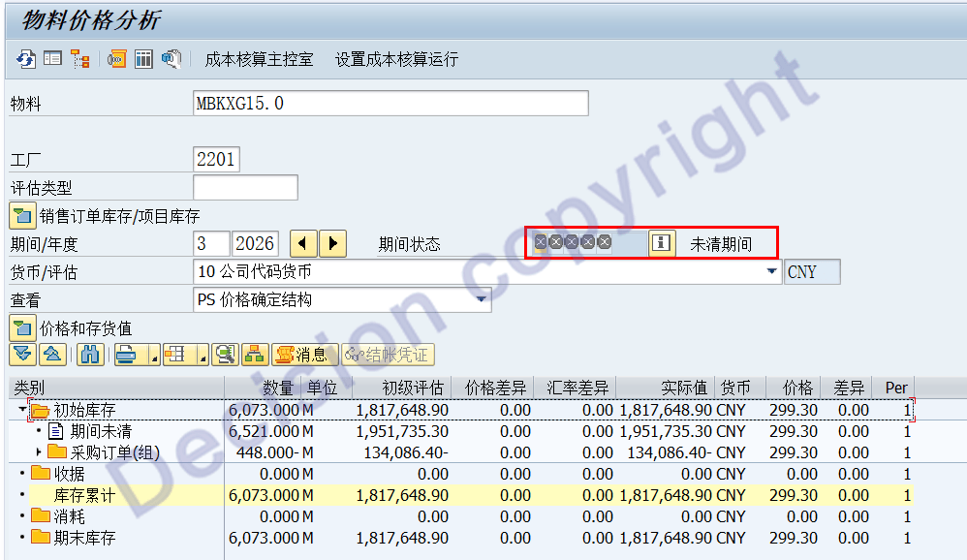Toggle the 销售订单库存/项目库存 section icon
Viewport: 967px width, 560px height.
(22, 216)
